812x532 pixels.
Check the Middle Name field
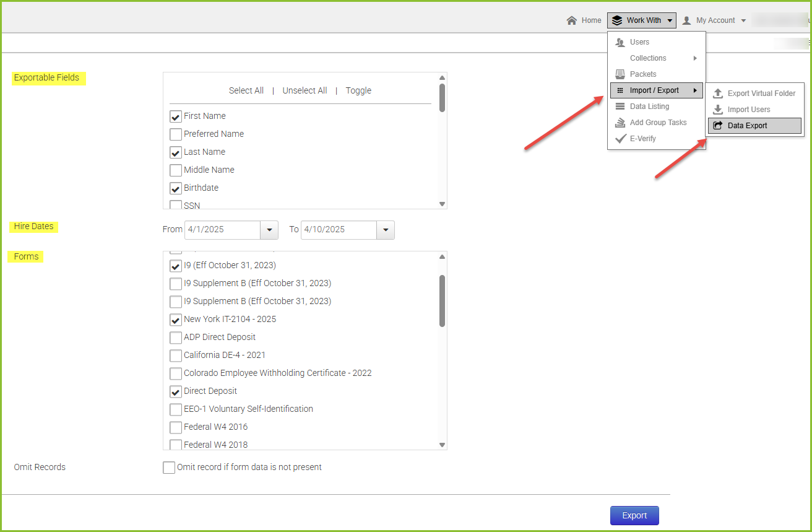click(176, 170)
